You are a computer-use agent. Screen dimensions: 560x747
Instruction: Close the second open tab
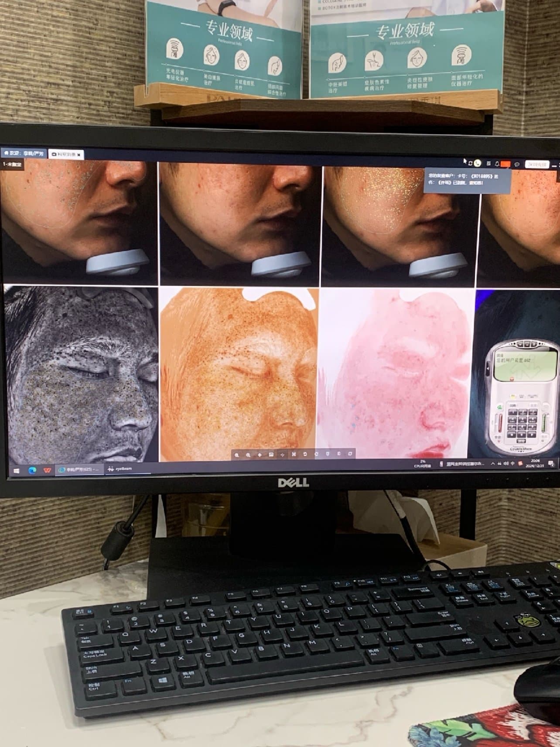click(x=79, y=154)
